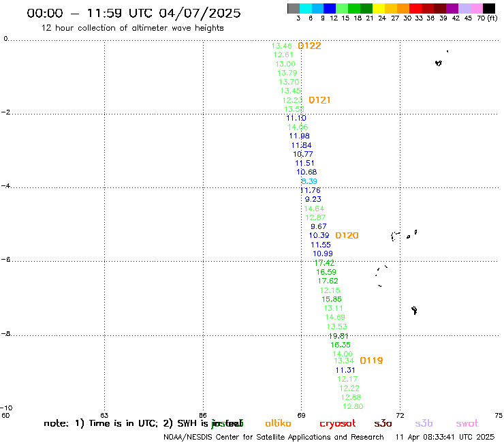
Task: Click the reading 15.85
Action: (x=332, y=299)
